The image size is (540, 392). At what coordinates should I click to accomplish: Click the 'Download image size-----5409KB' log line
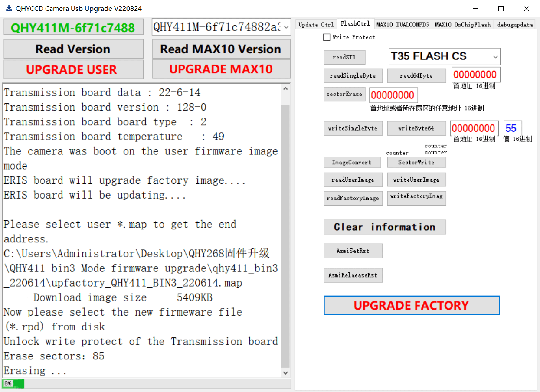[x=138, y=297]
